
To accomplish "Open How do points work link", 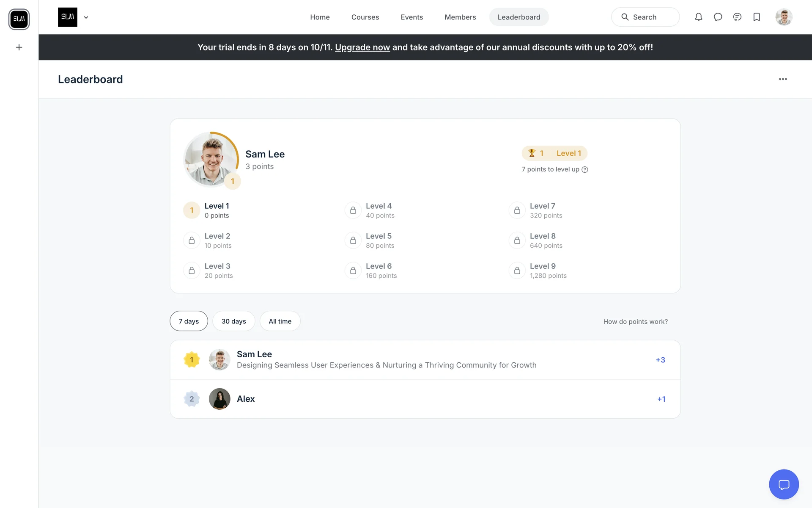I will (635, 322).
